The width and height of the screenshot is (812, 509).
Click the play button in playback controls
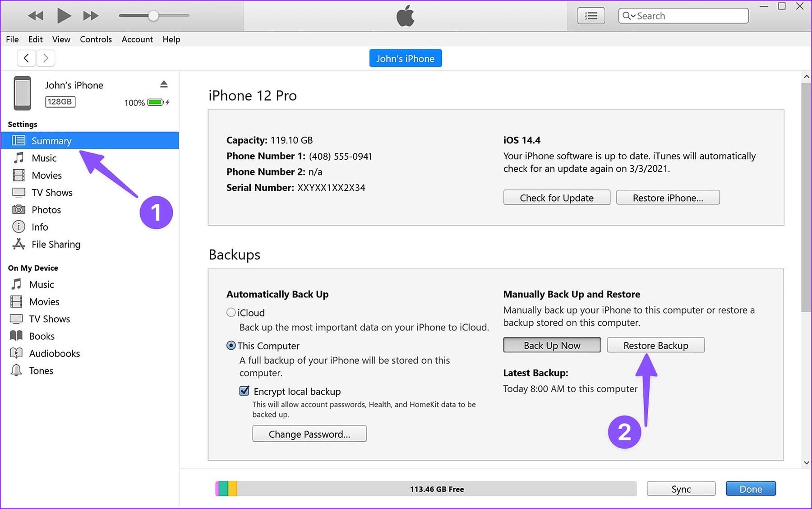(x=64, y=16)
